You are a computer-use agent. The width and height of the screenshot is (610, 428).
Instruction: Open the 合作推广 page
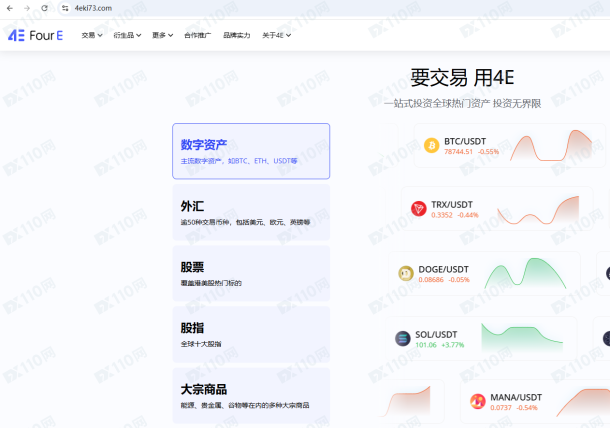click(198, 35)
